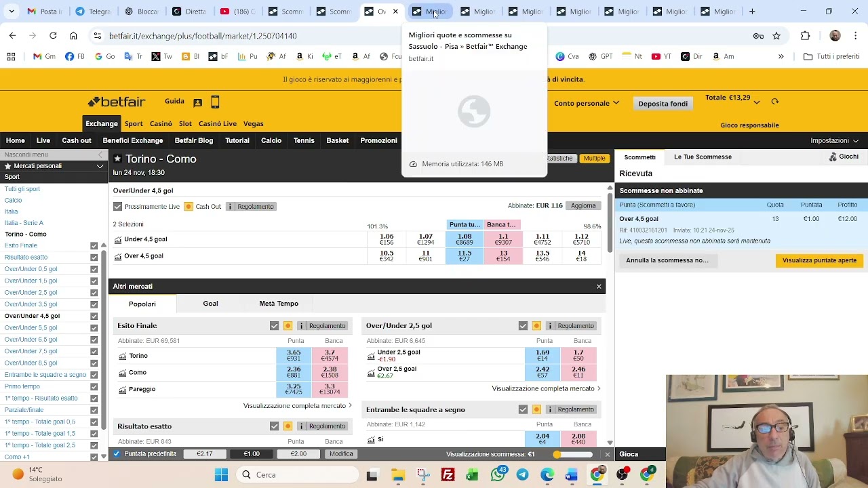Switch to the Goal tab in Altri mercati
The height and width of the screenshot is (488, 868).
pyautogui.click(x=210, y=304)
